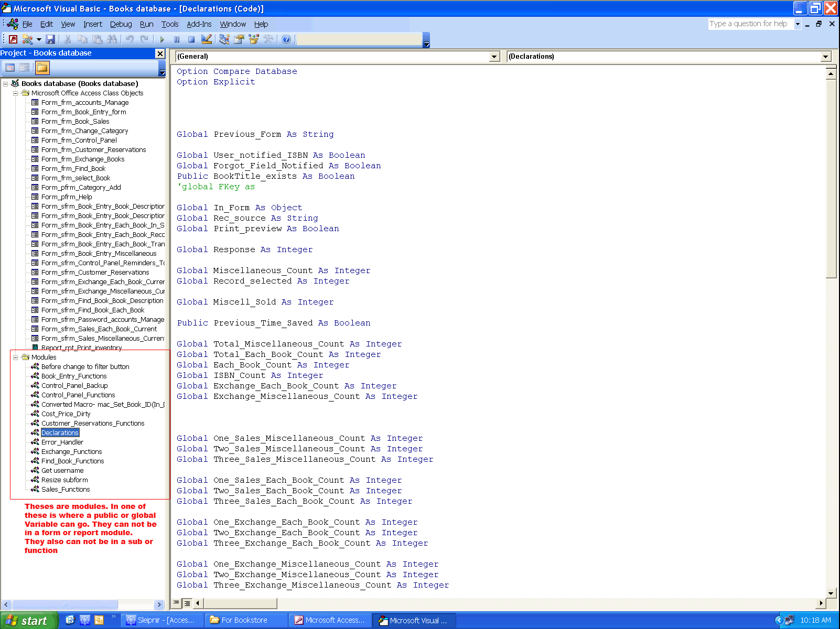Image resolution: width=840 pixels, height=629 pixels.
Task: Select the Error_Handler module
Action: coord(62,442)
